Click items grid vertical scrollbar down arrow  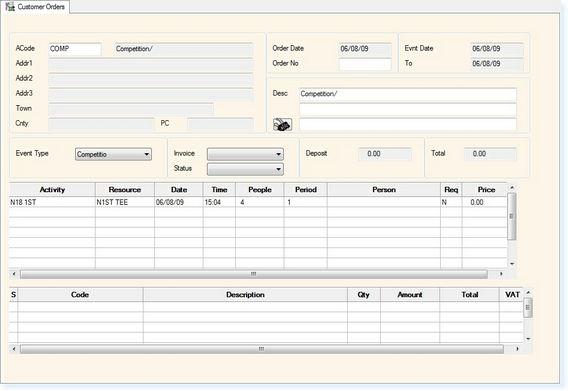coord(528,339)
